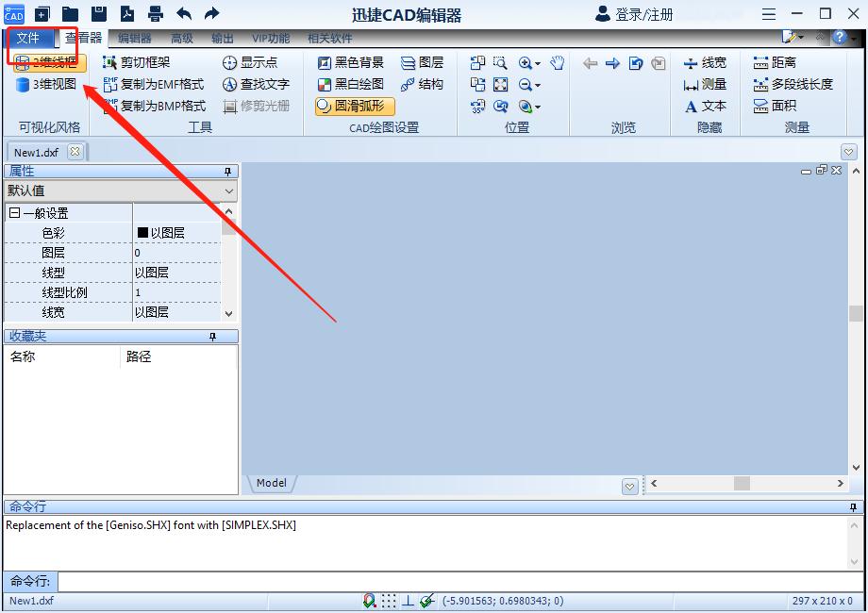
Task: Open the globe zoom options dropdown arrow
Action: click(538, 107)
